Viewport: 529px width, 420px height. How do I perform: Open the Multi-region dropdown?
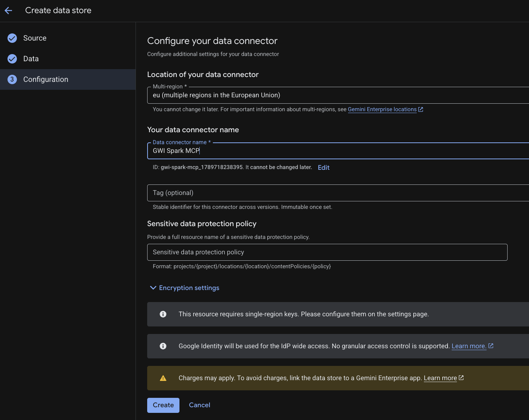pyautogui.click(x=338, y=95)
